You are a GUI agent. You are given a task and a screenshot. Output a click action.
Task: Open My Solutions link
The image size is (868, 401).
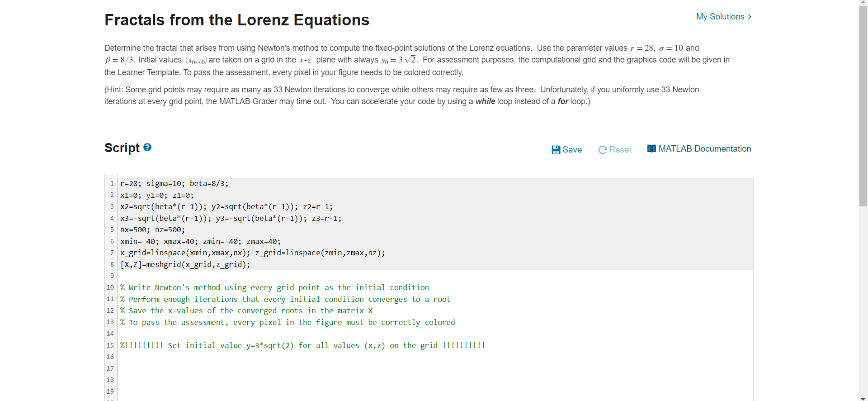pos(720,17)
